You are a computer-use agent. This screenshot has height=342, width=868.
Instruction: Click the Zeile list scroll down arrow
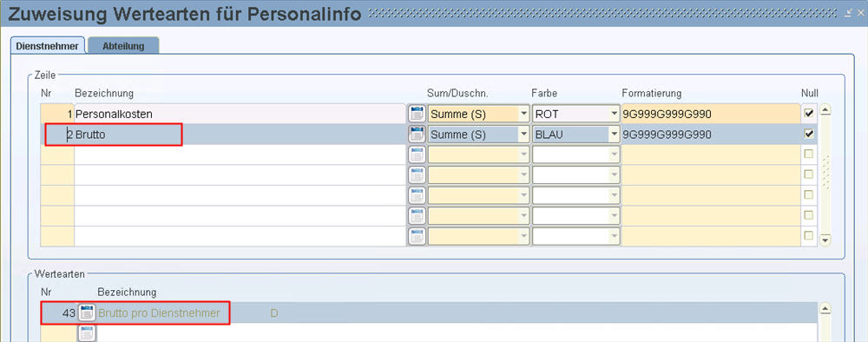[825, 240]
